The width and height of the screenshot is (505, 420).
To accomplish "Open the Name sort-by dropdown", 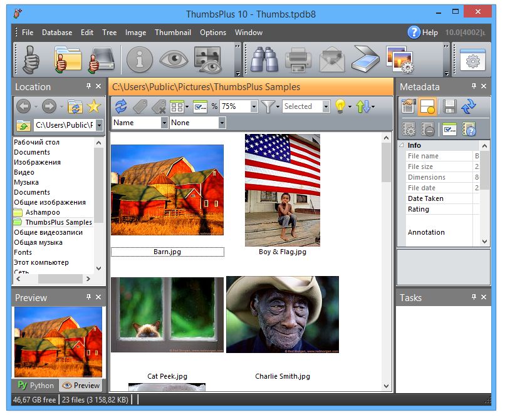I will [x=164, y=123].
